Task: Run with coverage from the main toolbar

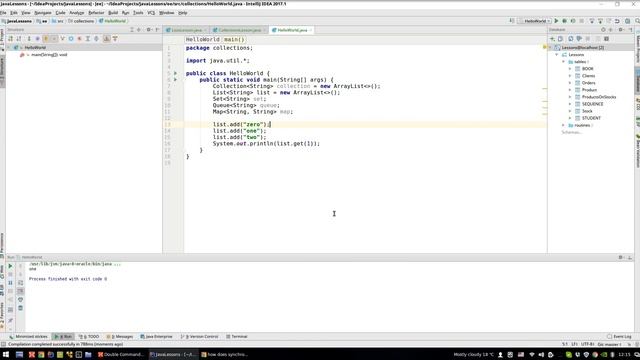Action: [x=573, y=21]
